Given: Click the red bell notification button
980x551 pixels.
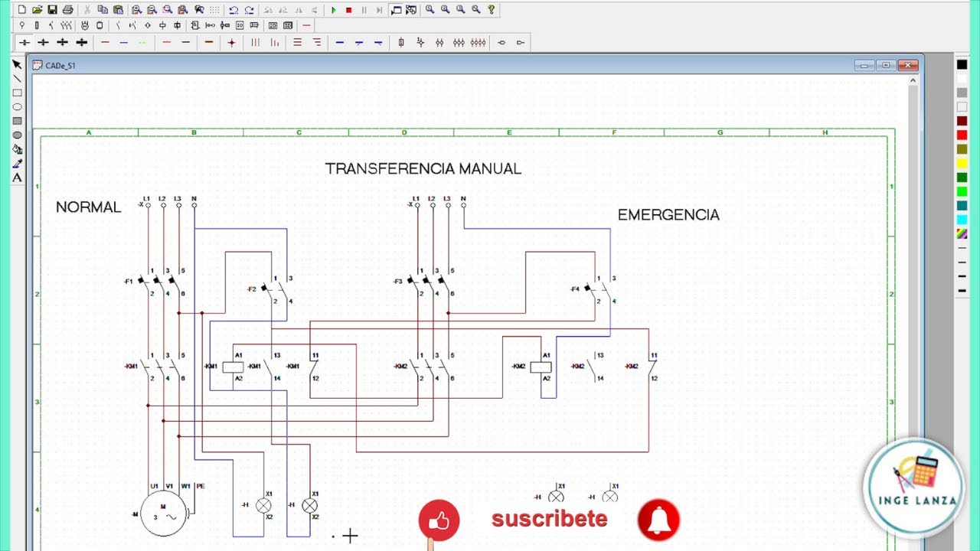Looking at the screenshot, I should click(658, 520).
